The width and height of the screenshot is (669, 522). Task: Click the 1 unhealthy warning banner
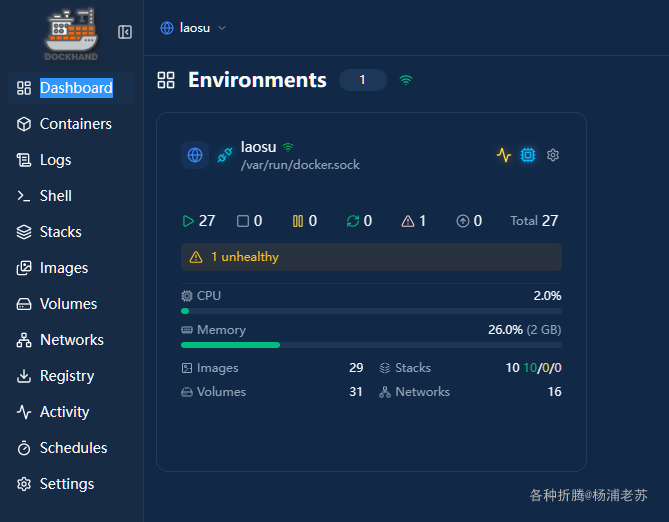371,257
